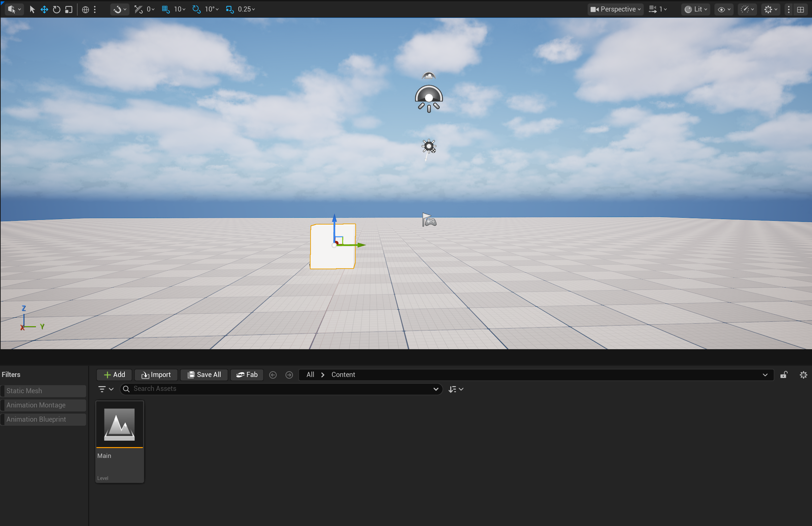Click the Import button
812x526 pixels.
(x=156, y=375)
